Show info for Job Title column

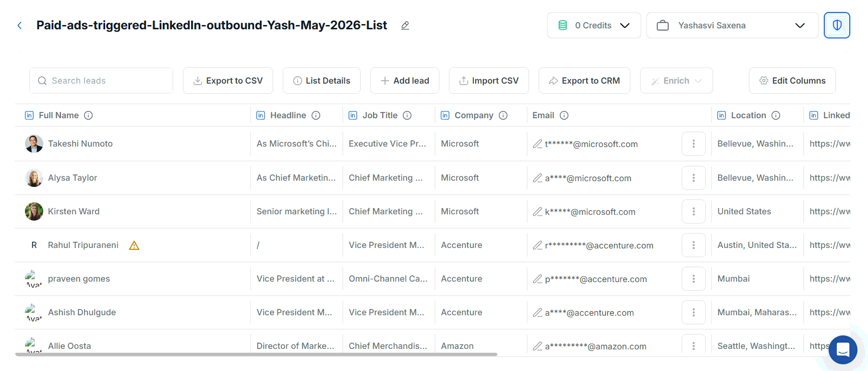click(407, 115)
